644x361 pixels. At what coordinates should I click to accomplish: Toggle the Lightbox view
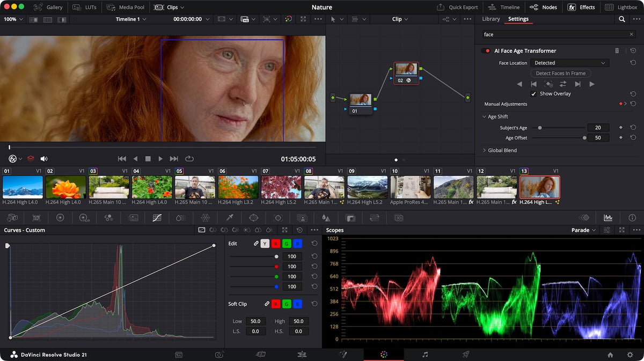coord(621,8)
